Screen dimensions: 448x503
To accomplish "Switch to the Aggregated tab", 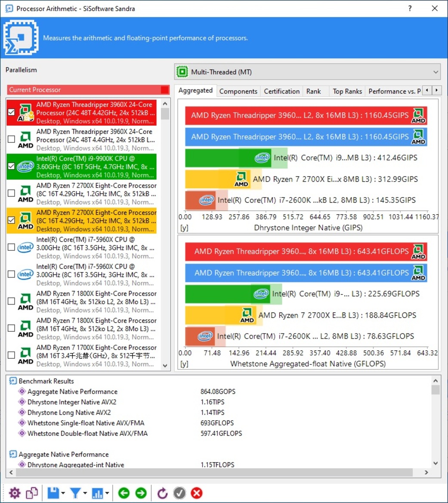I will point(195,91).
